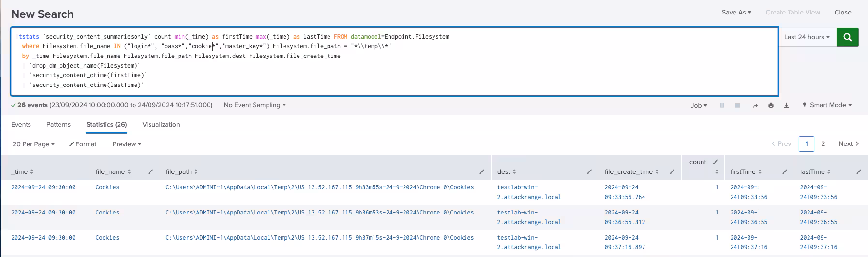The image size is (868, 257).
Task: Click pencil icon on file_path column
Action: point(482,171)
